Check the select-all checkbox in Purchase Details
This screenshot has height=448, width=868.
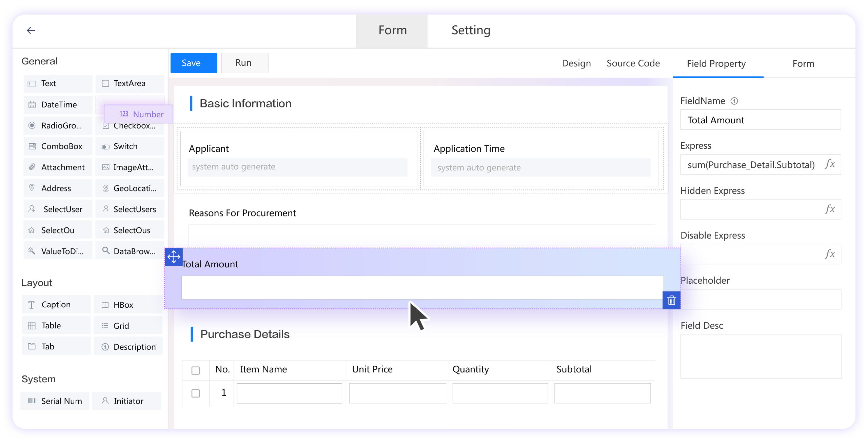(195, 371)
